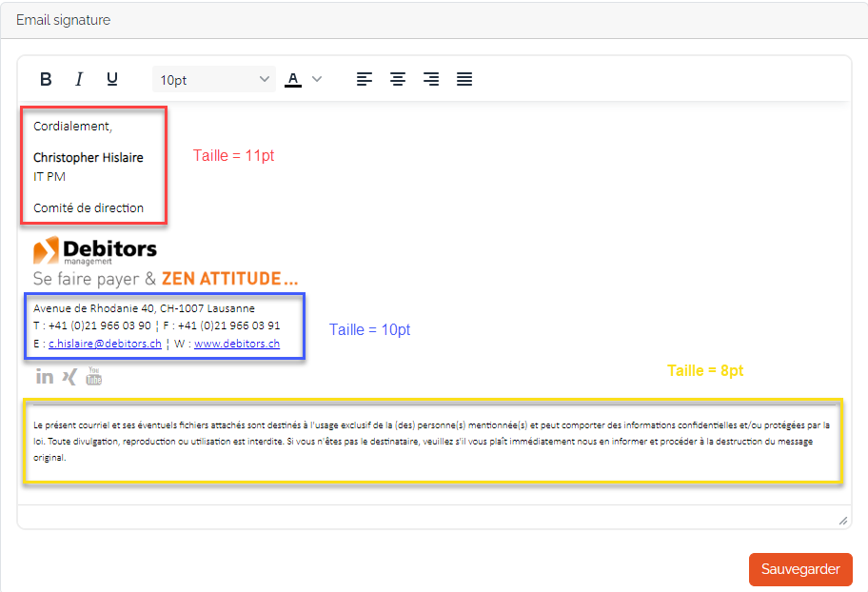Click the Xing icon in signature
This screenshot has height=592, width=868.
pos(69,376)
